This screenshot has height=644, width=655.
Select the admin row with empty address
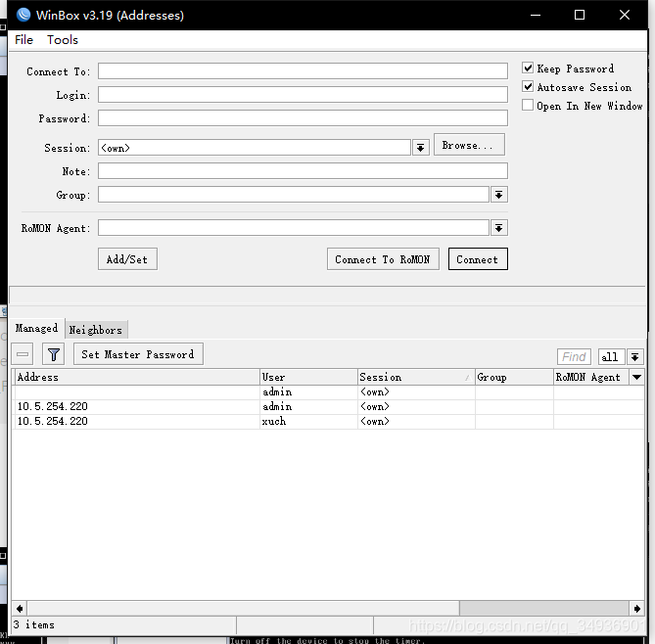pos(329,392)
